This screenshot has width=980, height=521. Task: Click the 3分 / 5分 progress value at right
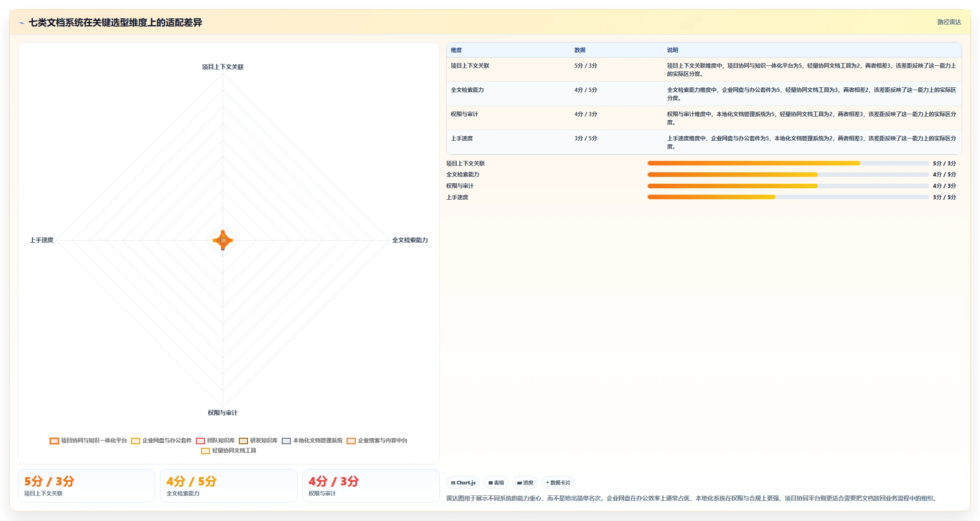(x=944, y=197)
